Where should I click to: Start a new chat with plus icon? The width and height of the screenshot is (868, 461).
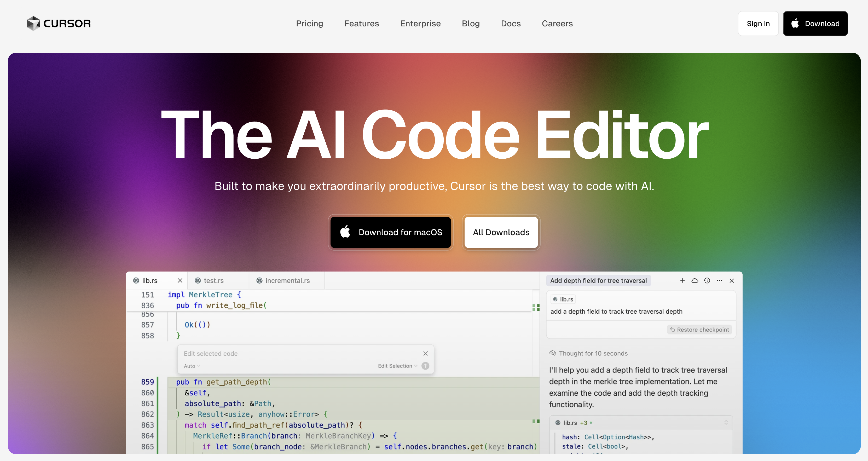(682, 280)
